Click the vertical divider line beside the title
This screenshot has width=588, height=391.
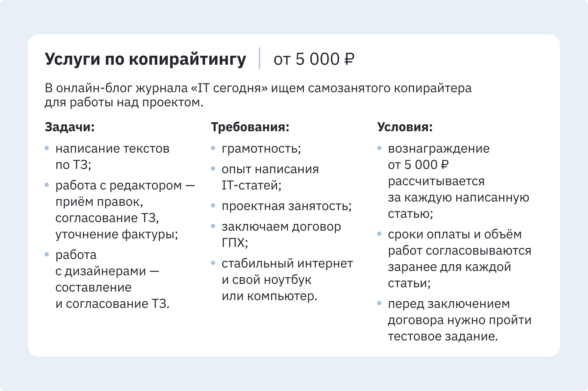[x=259, y=58]
